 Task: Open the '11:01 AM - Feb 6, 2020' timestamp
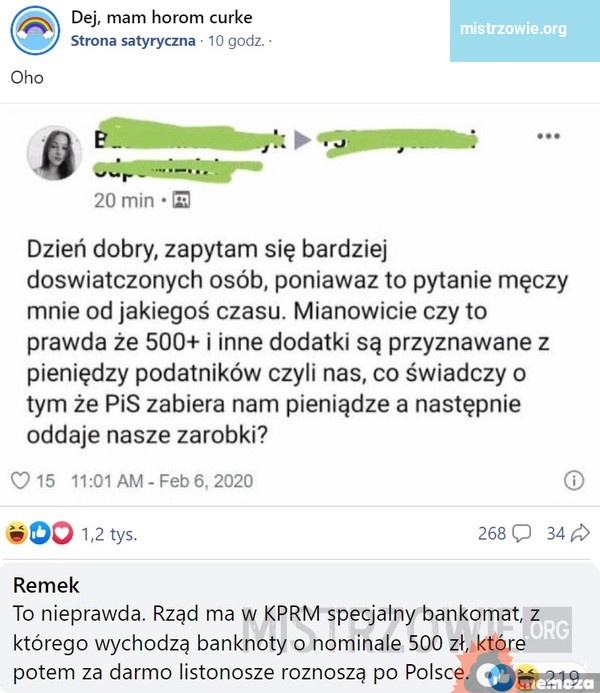(162, 481)
